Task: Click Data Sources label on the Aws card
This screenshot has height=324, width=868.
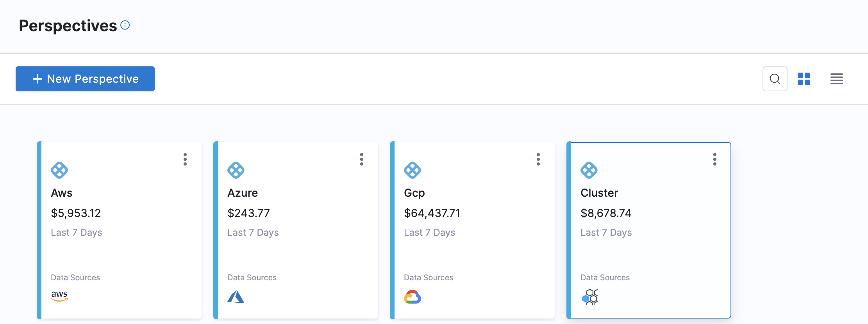Action: coord(75,278)
